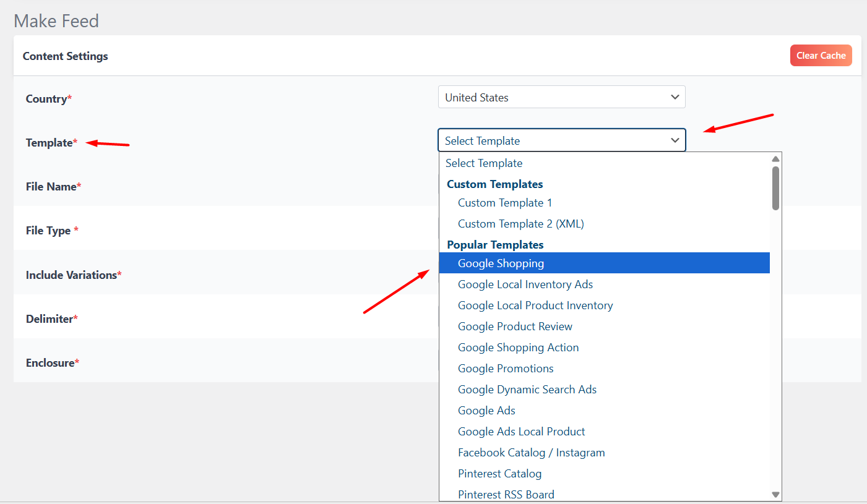Select Facebook Catalog / Instagram template

point(604,453)
